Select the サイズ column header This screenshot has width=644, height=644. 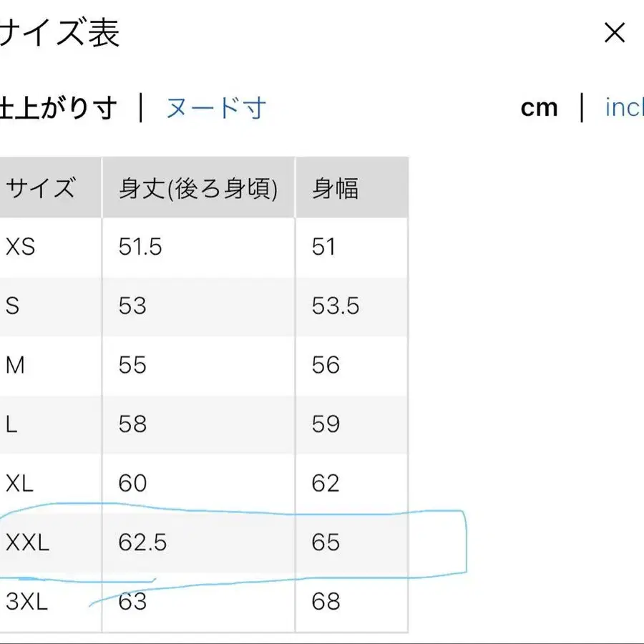[39, 187]
